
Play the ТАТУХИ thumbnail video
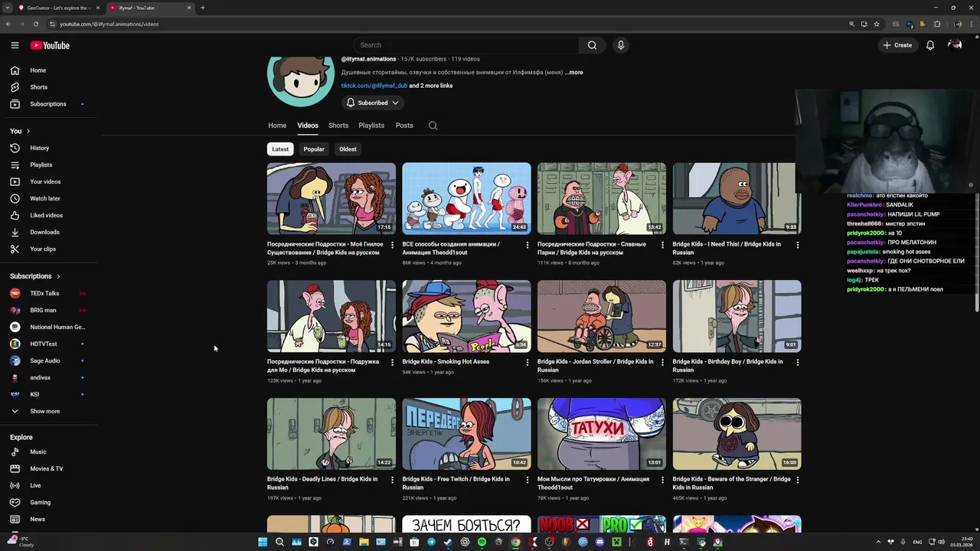pyautogui.click(x=602, y=434)
